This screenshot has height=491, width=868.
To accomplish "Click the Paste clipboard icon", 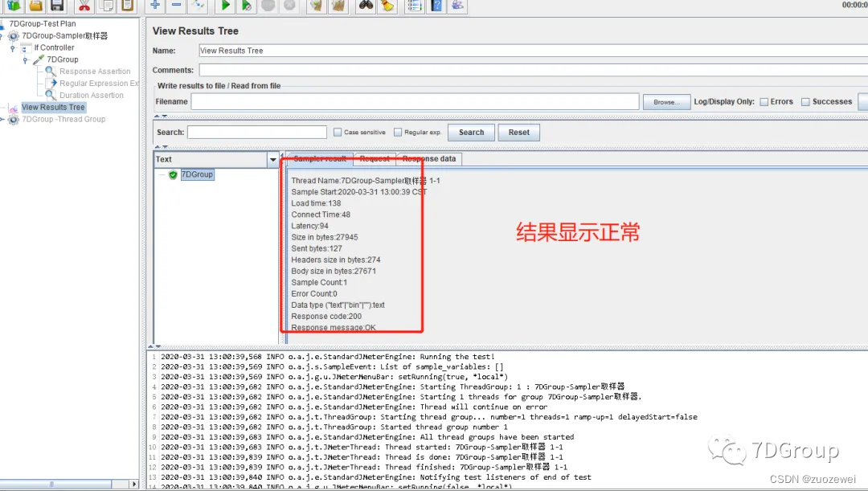I will coord(128,6).
